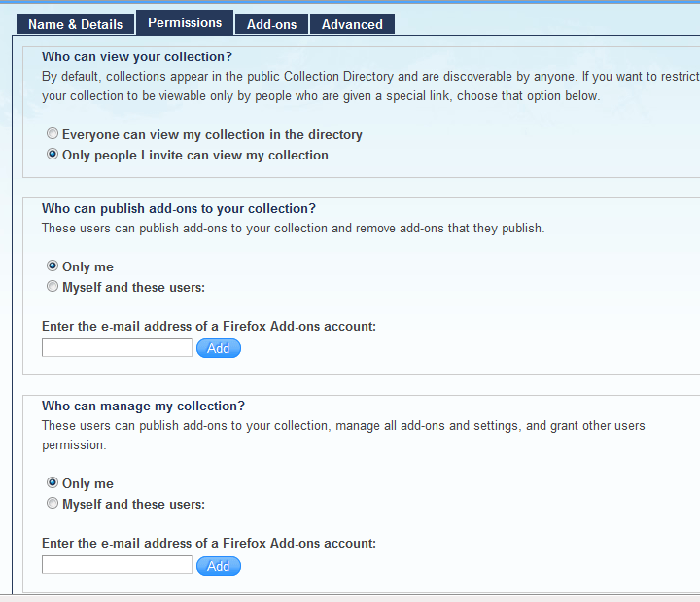Click the 'Who can publish add-ons to your collection?' heading
Screen dimensions: 700x602
point(179,209)
